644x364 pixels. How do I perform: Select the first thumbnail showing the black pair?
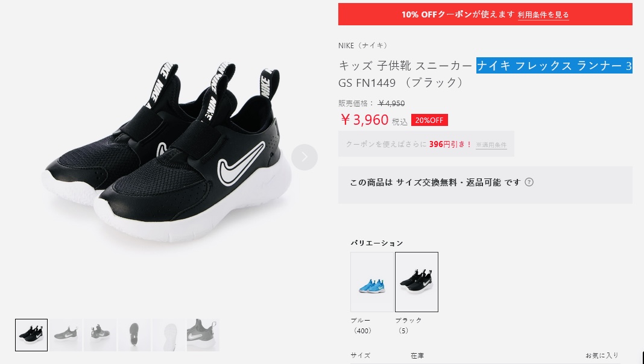click(31, 335)
